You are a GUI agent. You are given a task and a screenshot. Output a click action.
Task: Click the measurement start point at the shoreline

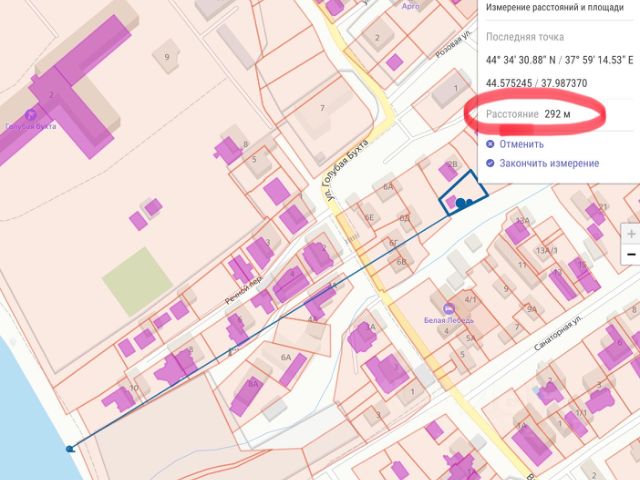tap(70, 449)
